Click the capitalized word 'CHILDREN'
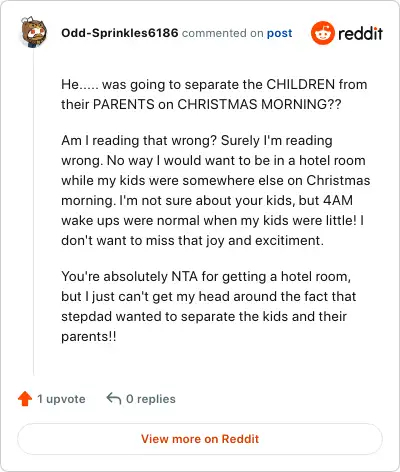 [x=300, y=84]
